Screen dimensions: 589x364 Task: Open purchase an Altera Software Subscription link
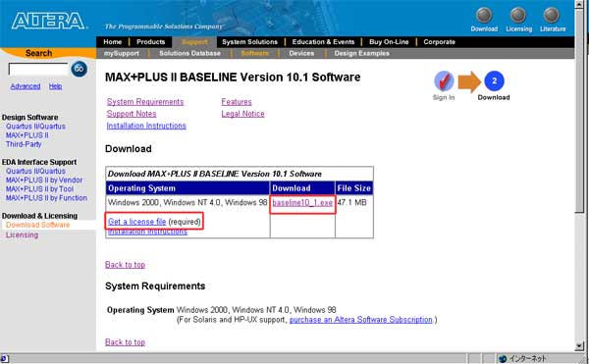pos(361,320)
